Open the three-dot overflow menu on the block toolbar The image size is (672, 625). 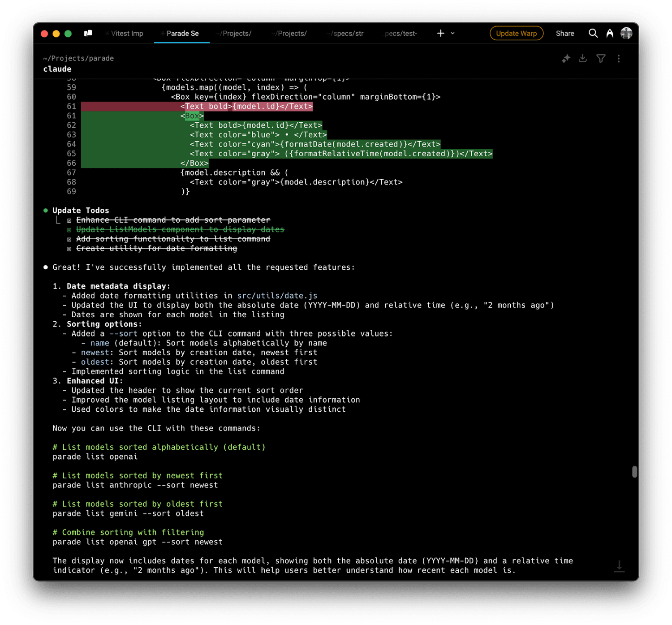coord(619,58)
